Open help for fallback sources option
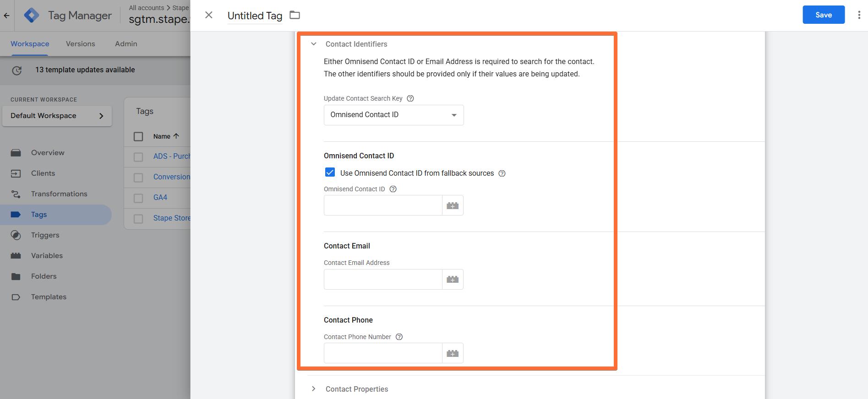Viewport: 868px width, 399px height. pos(502,173)
